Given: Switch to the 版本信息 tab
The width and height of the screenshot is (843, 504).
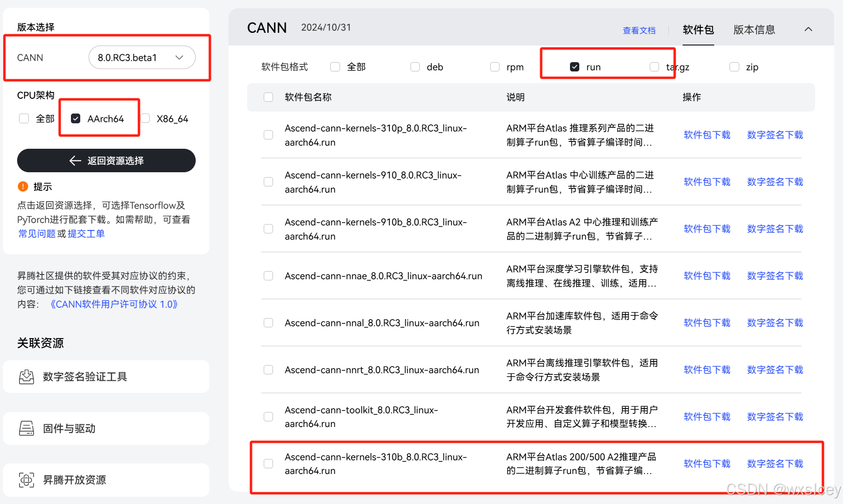Looking at the screenshot, I should pyautogui.click(x=753, y=30).
